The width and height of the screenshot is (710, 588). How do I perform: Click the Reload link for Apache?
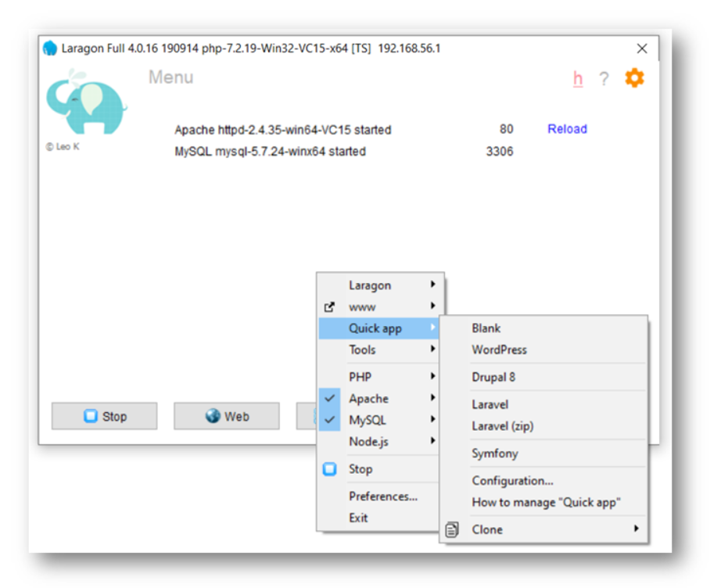(x=568, y=129)
